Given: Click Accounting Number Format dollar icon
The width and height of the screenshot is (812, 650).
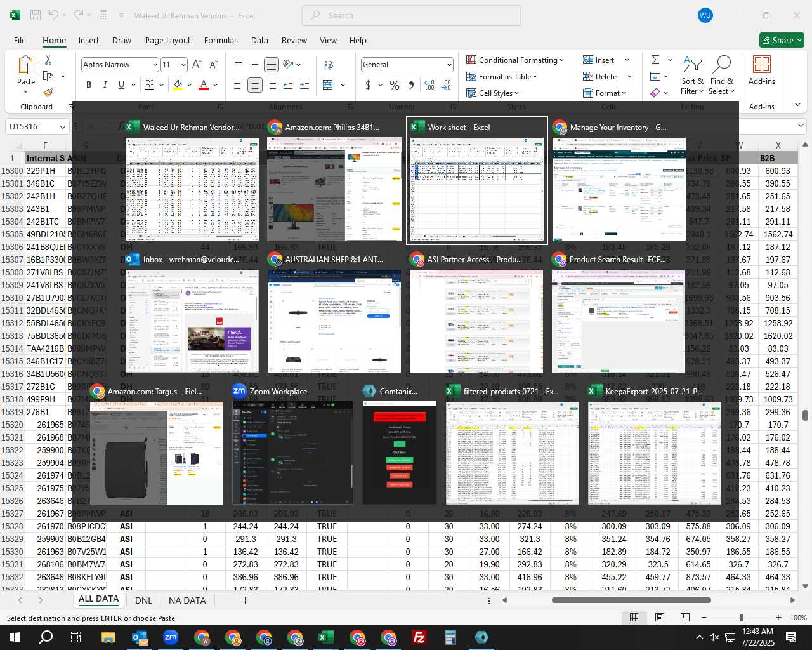Looking at the screenshot, I should (368, 85).
